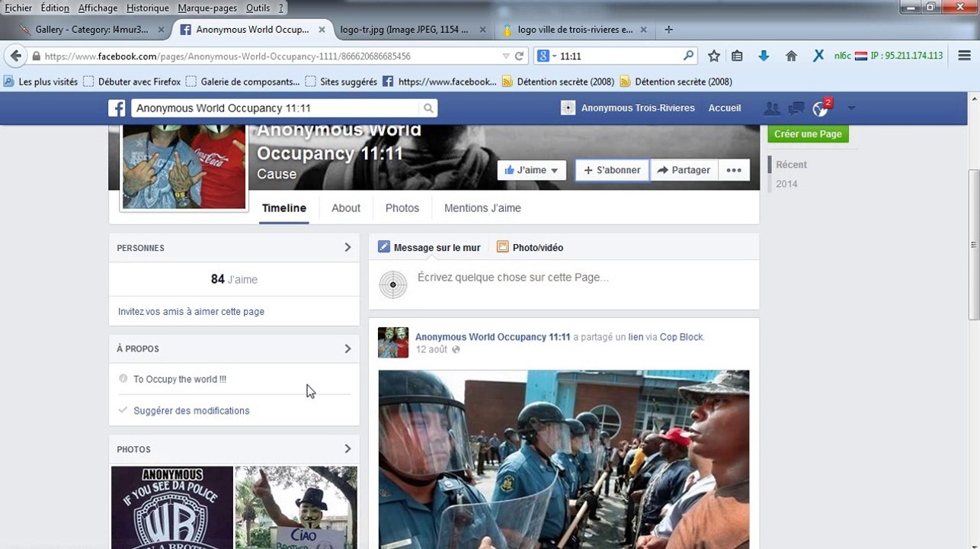Open the Fichier menu
The width and height of the screenshot is (980, 549).
coord(18,8)
